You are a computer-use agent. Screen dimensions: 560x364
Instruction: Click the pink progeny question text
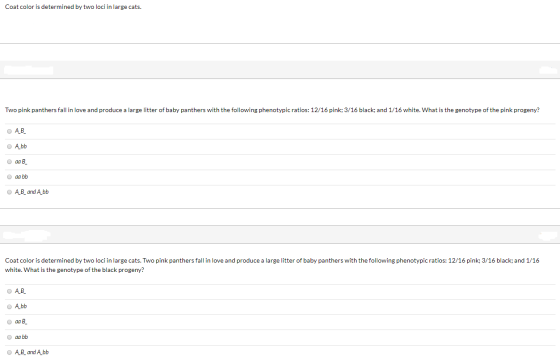pos(272,110)
